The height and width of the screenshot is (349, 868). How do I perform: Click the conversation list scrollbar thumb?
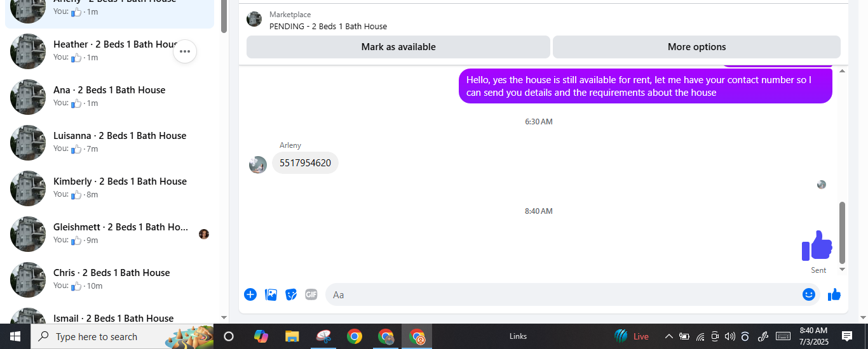point(224,16)
